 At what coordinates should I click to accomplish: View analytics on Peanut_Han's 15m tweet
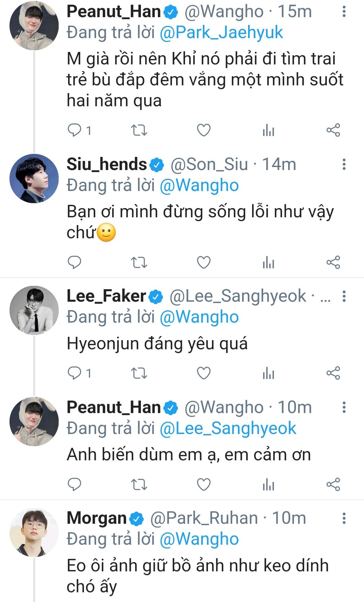coord(268,130)
